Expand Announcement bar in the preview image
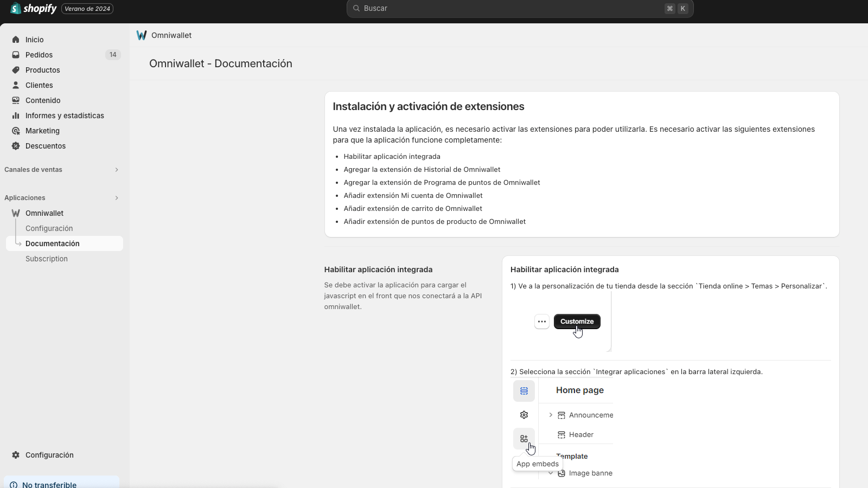 tap(550, 415)
